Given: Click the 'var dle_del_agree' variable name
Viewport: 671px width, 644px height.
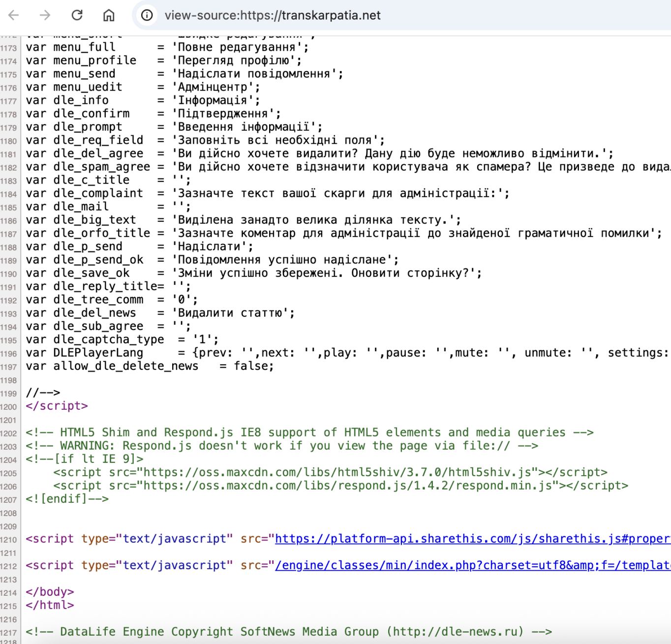Looking at the screenshot, I should (85, 153).
